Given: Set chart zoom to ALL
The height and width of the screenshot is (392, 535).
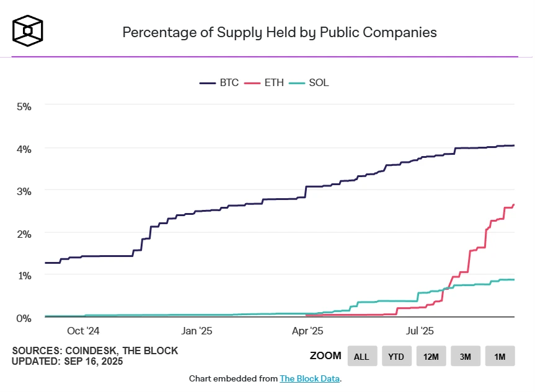Looking at the screenshot, I should point(362,356).
